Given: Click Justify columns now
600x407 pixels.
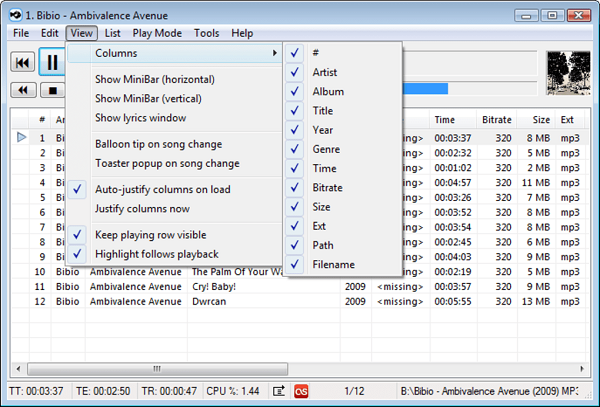Looking at the screenshot, I should pyautogui.click(x=142, y=209).
